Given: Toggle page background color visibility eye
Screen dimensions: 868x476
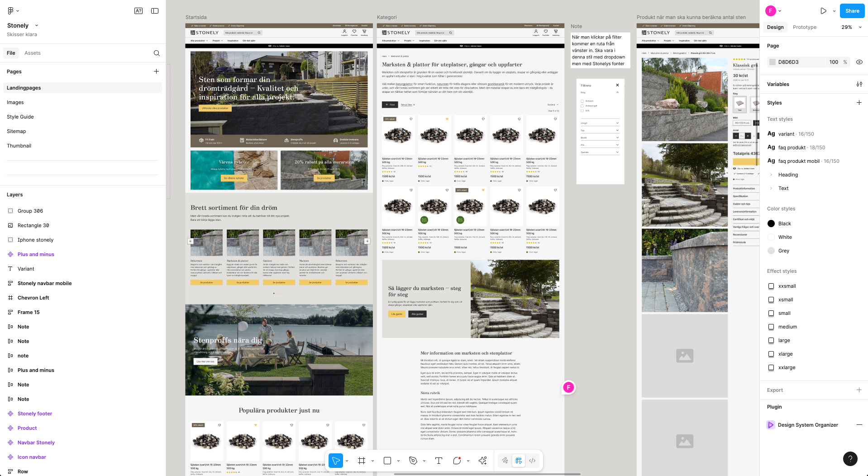Looking at the screenshot, I should [x=859, y=62].
